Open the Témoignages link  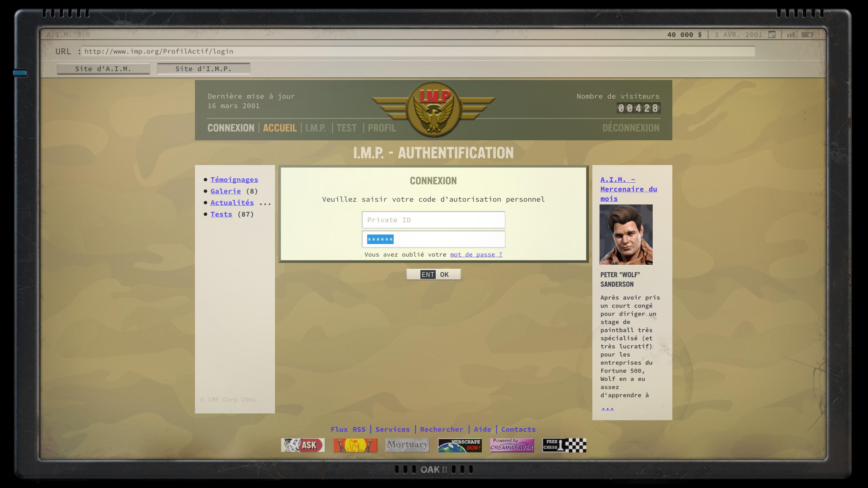(234, 180)
